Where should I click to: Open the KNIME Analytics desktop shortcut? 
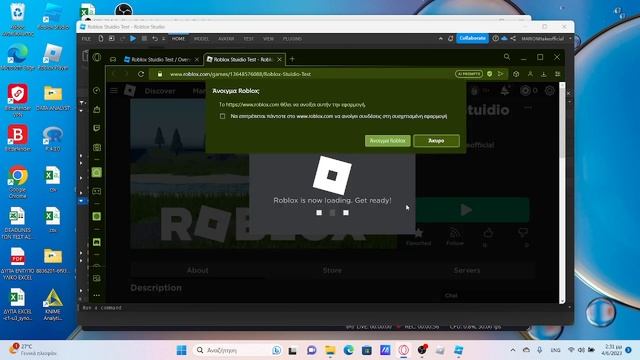(53, 304)
